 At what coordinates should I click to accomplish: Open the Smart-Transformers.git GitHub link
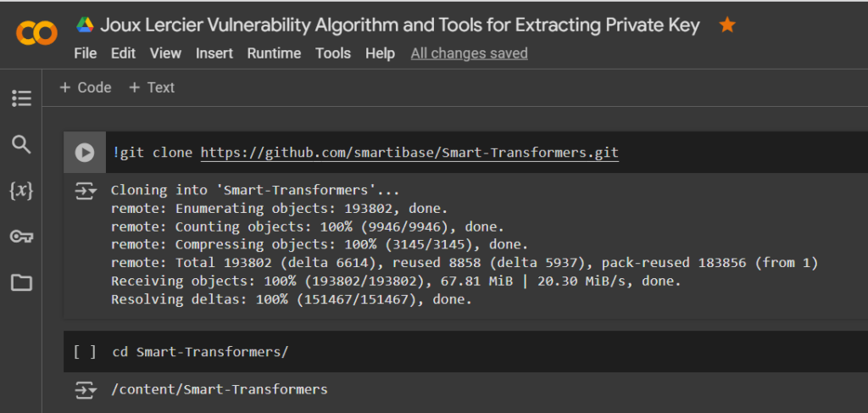click(409, 153)
